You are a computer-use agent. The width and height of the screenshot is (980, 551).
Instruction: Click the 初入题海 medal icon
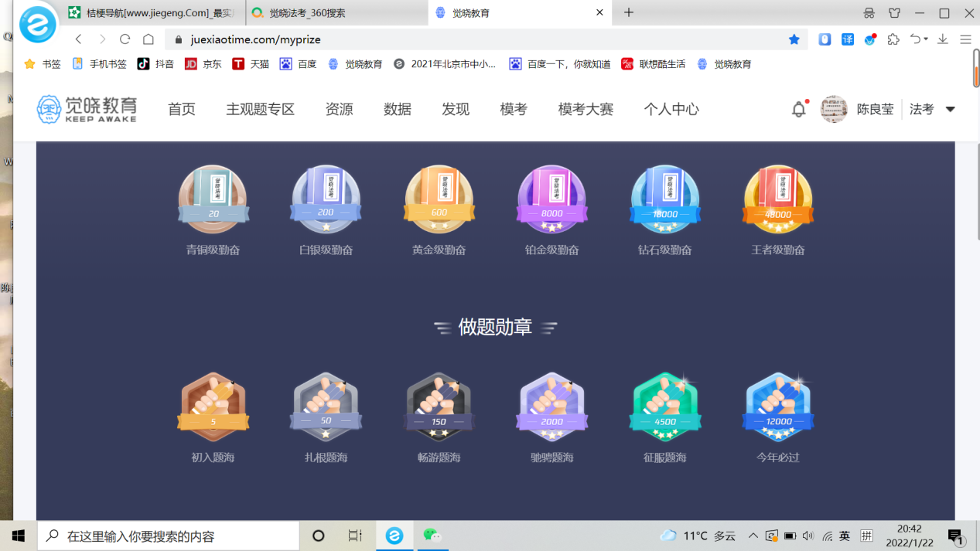213,406
